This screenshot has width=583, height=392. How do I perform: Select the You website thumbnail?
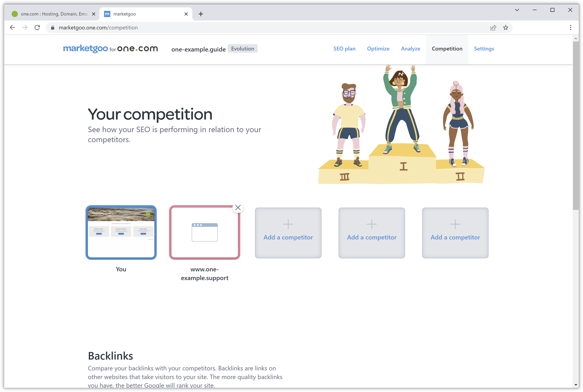point(121,232)
